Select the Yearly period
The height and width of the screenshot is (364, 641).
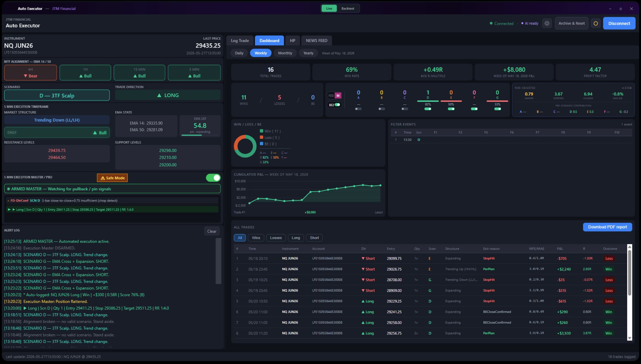(x=308, y=53)
